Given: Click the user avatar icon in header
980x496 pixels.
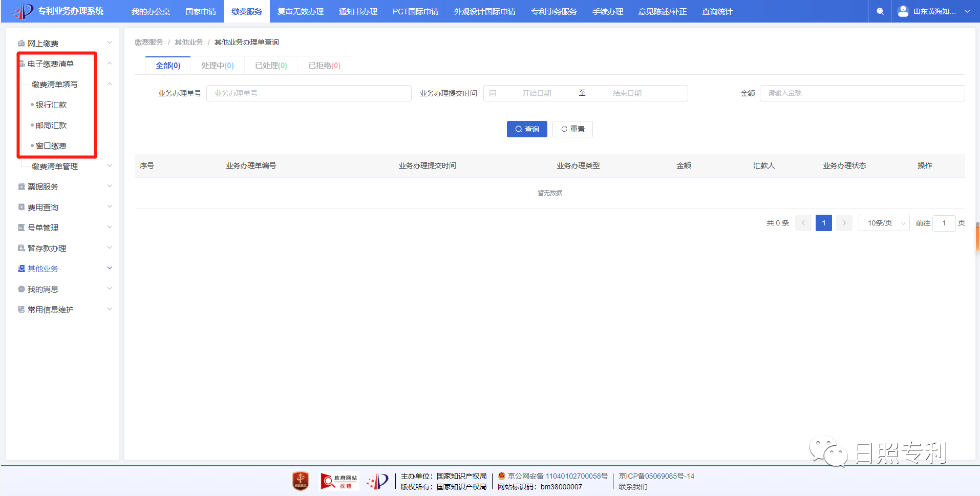Looking at the screenshot, I should (903, 11).
